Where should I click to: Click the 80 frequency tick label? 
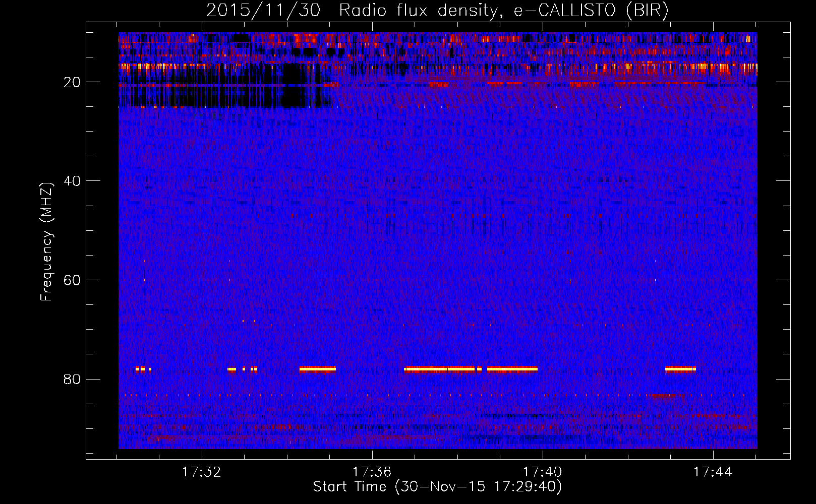point(72,379)
